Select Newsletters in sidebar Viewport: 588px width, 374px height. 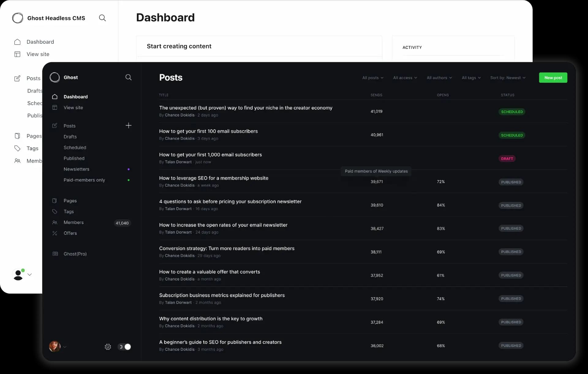coord(77,169)
